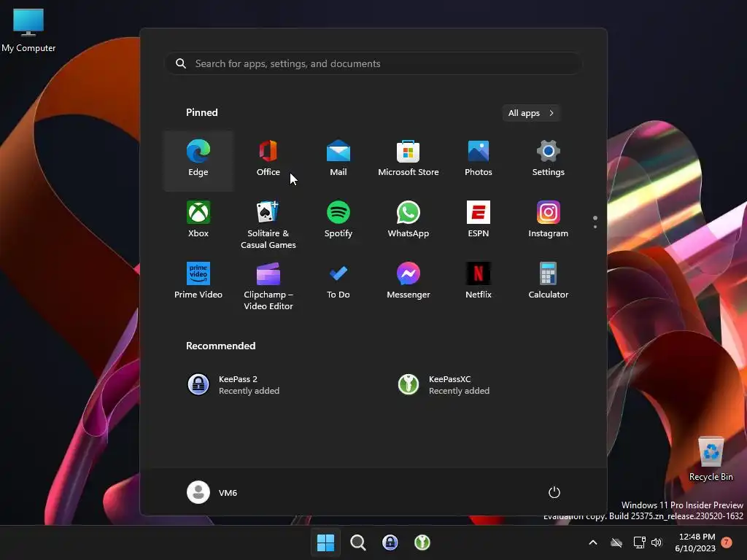This screenshot has width=747, height=560.
Task: Open Settings from pinned apps
Action: click(549, 160)
